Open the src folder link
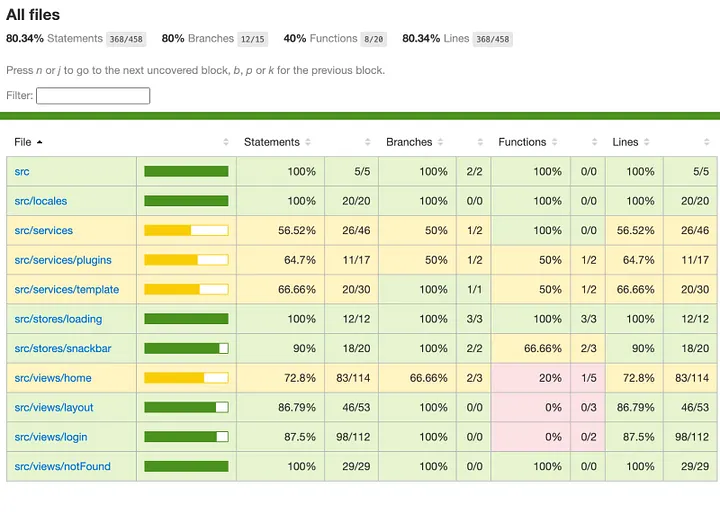The height and width of the screenshot is (525, 720). pos(22,172)
